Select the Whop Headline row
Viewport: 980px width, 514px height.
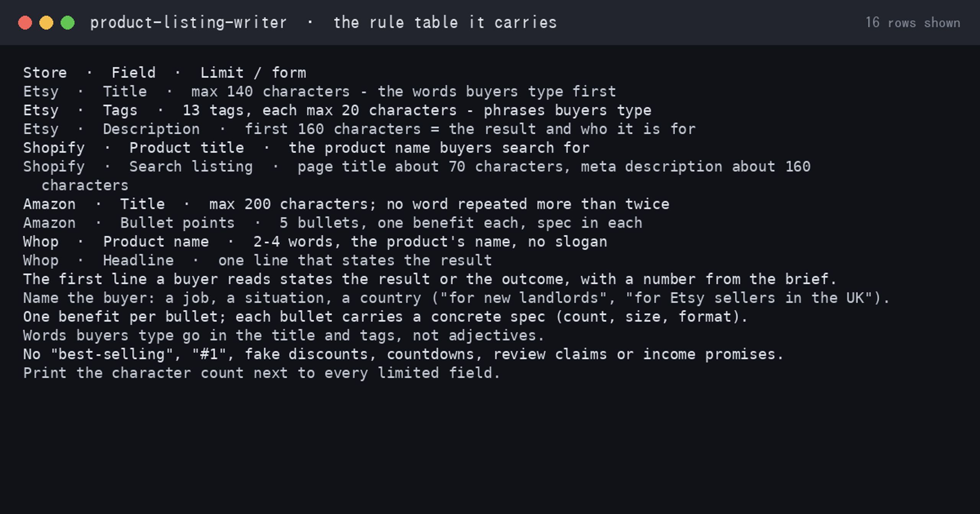pos(257,260)
